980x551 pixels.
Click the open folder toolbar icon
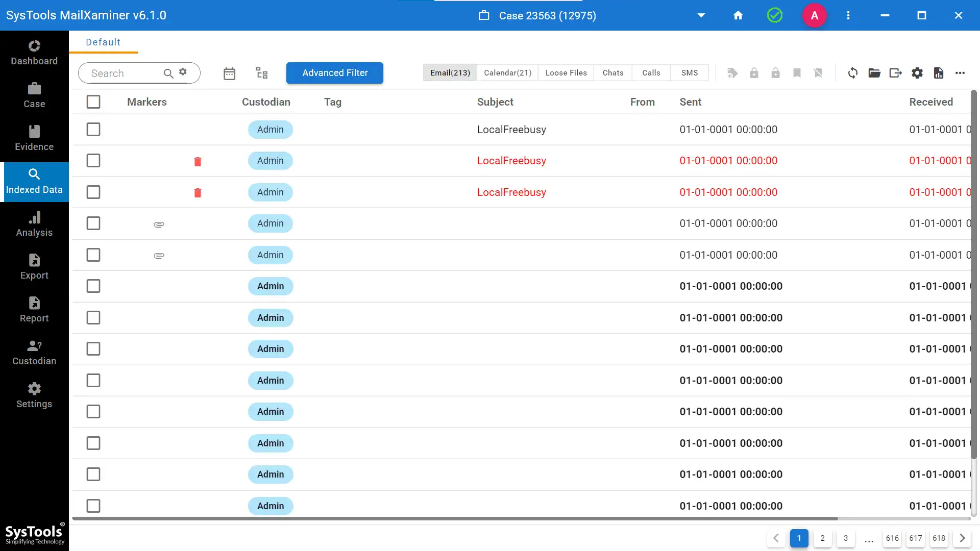point(874,73)
